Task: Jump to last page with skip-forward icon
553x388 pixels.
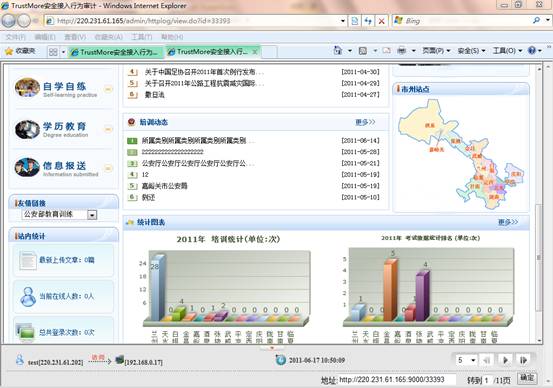Action: click(x=524, y=360)
